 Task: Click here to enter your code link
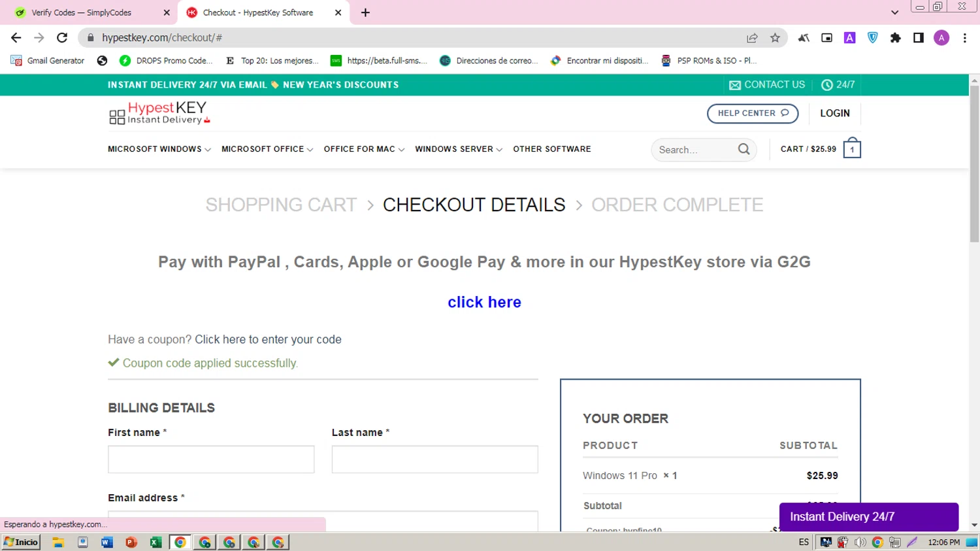[268, 339]
